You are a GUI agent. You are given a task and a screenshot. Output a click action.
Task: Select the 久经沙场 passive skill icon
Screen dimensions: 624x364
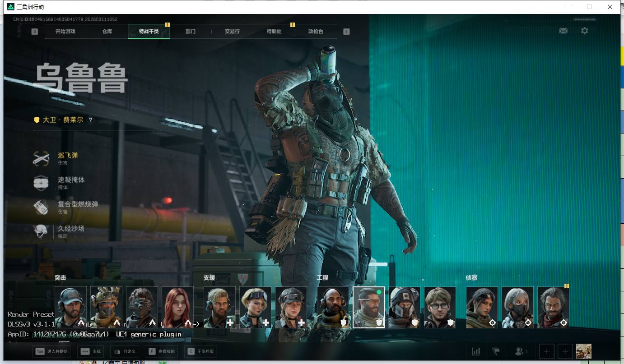click(41, 231)
